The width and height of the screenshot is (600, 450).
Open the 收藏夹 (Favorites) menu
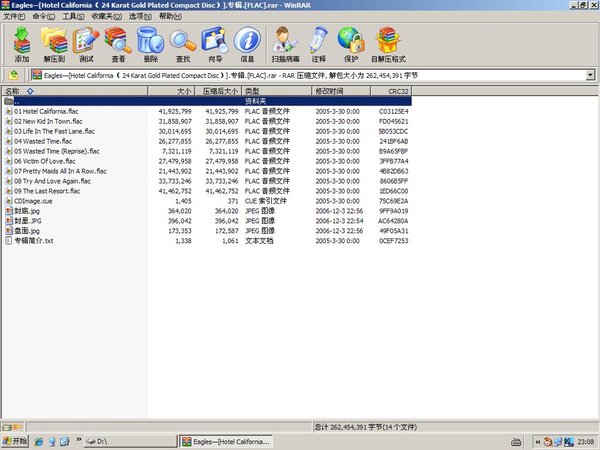[107, 16]
